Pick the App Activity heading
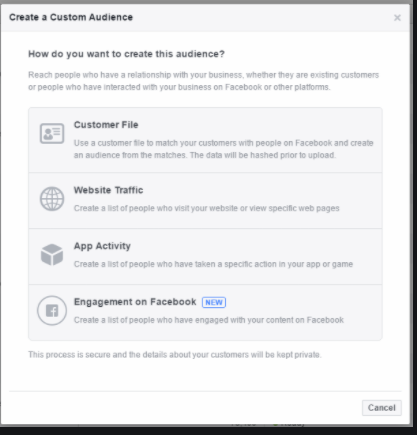The height and width of the screenshot is (435, 417). (102, 246)
